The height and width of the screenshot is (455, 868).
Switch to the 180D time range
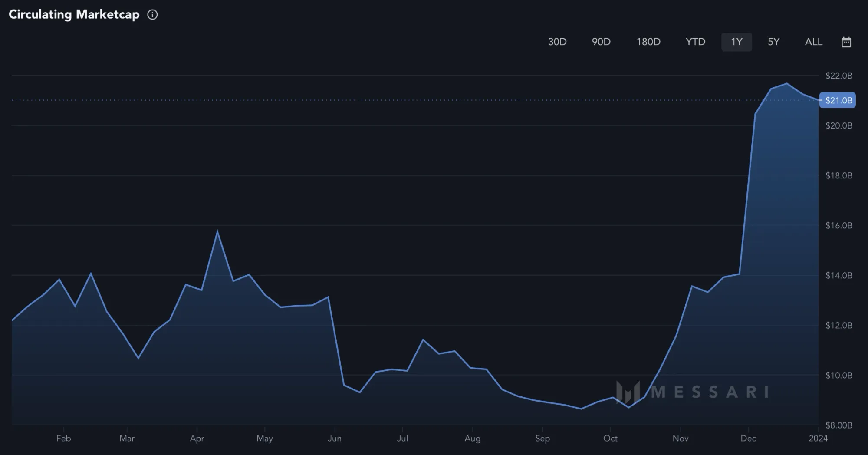click(x=648, y=42)
